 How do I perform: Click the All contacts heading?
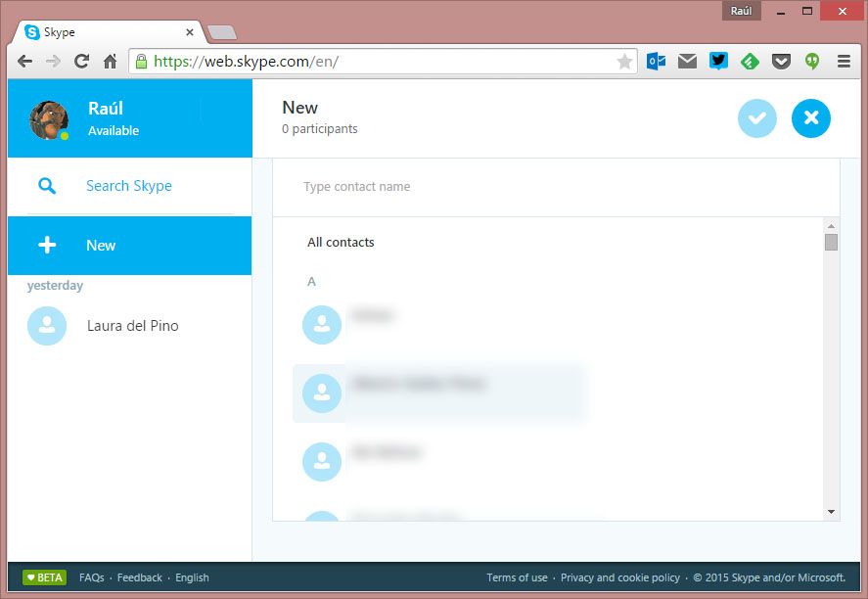[341, 243]
